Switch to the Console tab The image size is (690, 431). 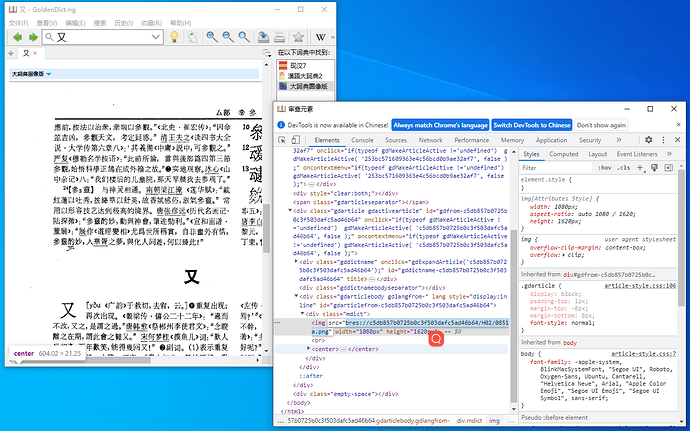click(364, 140)
